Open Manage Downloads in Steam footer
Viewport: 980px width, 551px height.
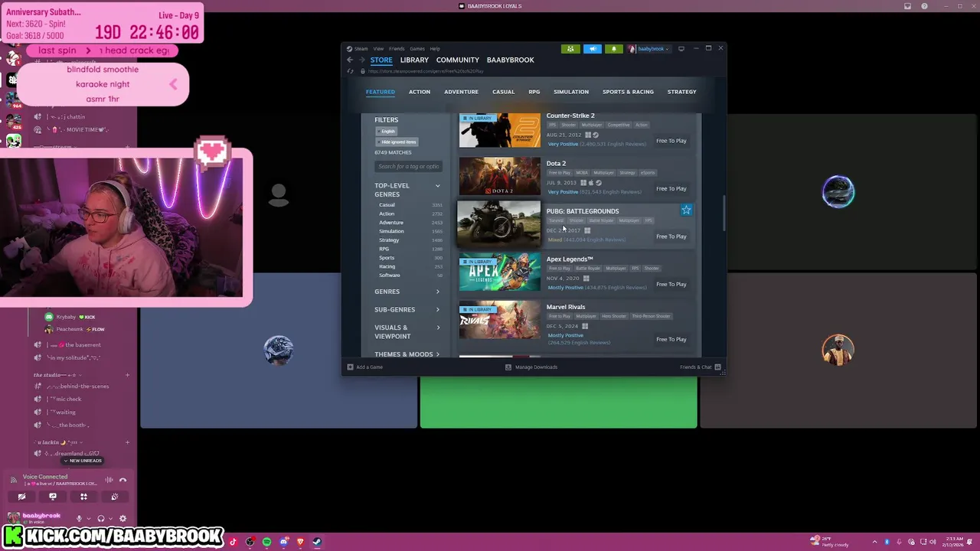(531, 367)
